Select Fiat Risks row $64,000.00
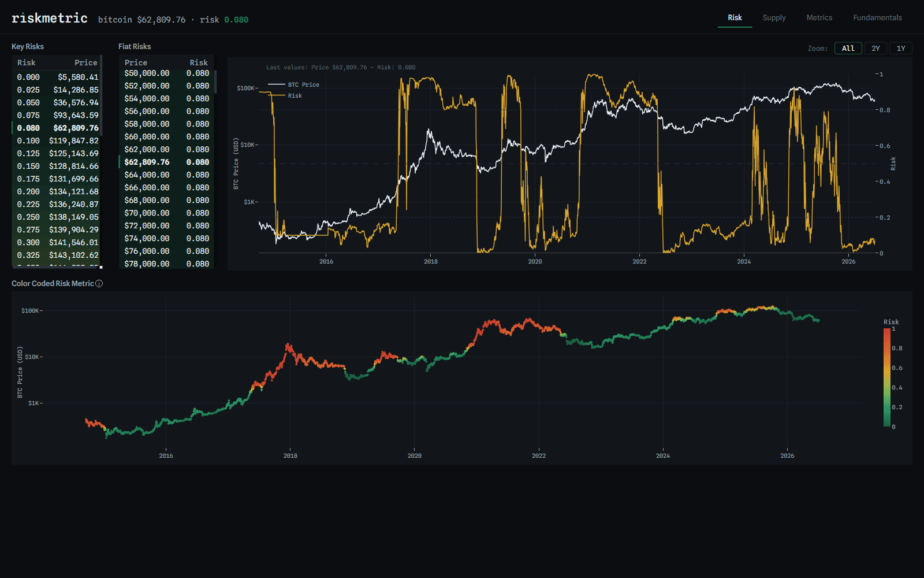The height and width of the screenshot is (578, 924). (166, 175)
